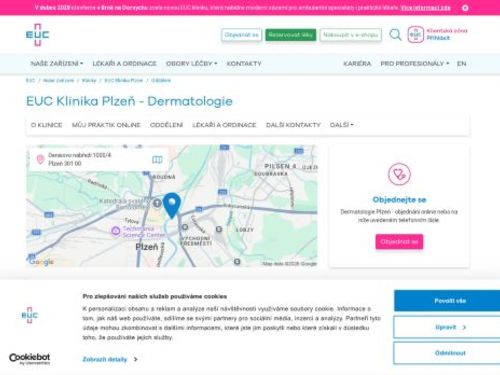The image size is (500, 375).
Task: Click the green 'Rezervovat léky' button
Action: [291, 35]
